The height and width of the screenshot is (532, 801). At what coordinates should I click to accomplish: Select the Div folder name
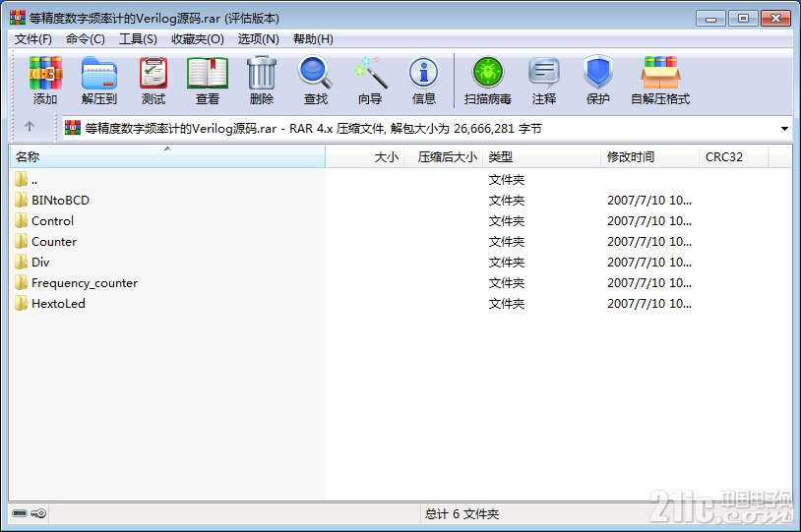[x=40, y=263]
